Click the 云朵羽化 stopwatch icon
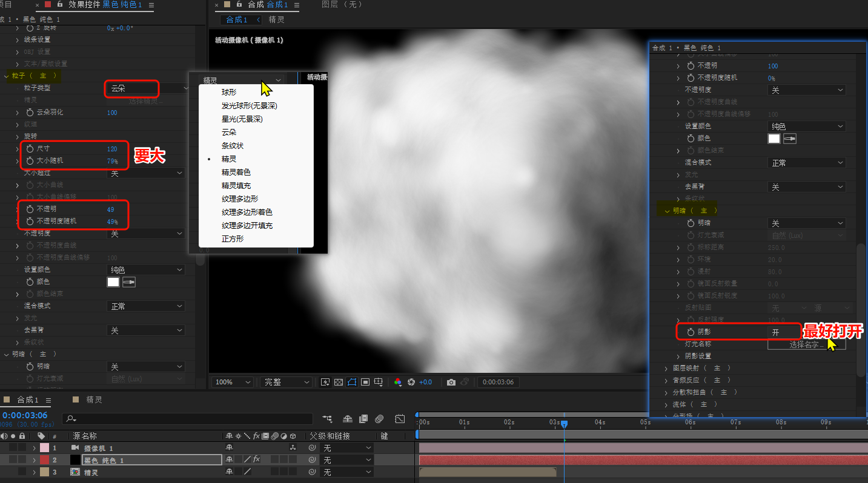 [30, 112]
